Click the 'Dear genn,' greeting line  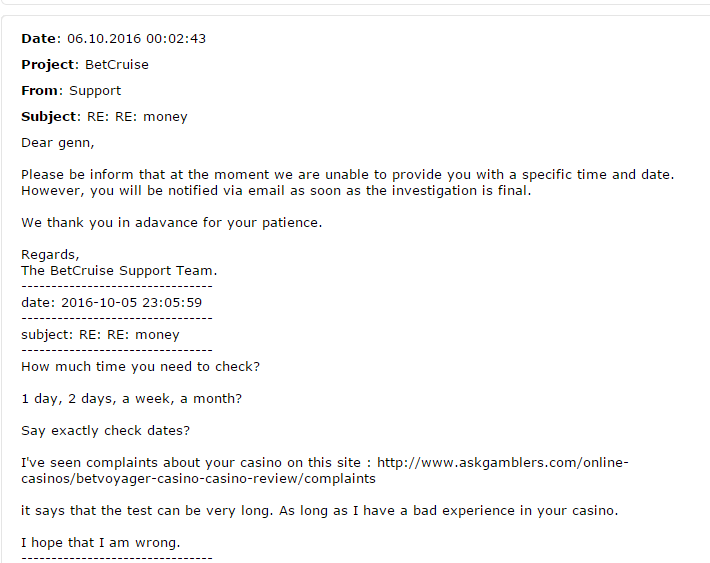coord(58,143)
